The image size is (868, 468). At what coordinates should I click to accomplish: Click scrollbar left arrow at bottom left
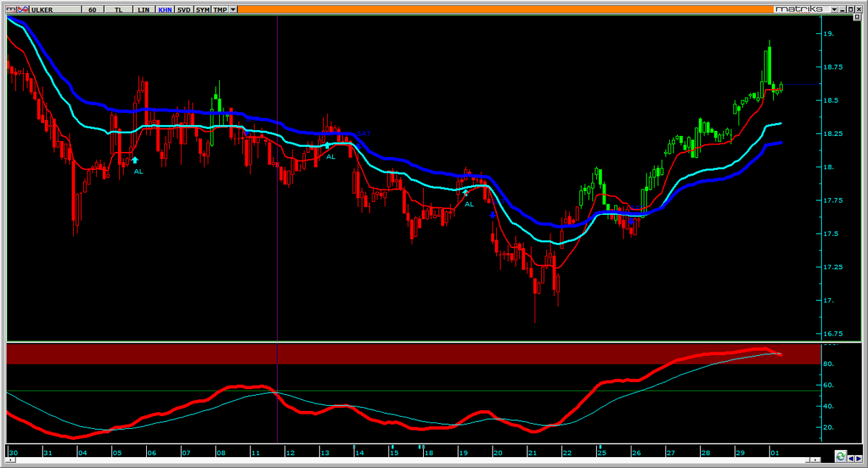[12, 460]
